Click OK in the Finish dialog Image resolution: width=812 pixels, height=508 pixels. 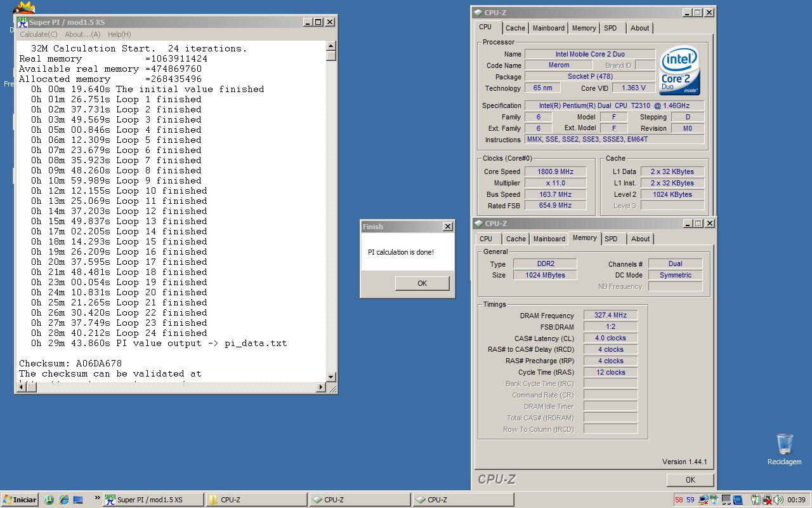[422, 283]
